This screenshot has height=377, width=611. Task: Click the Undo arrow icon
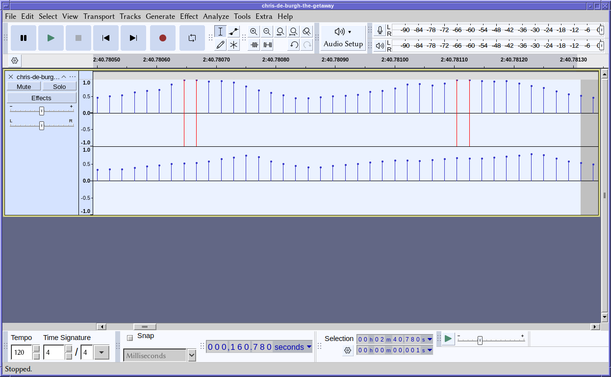[x=294, y=45]
